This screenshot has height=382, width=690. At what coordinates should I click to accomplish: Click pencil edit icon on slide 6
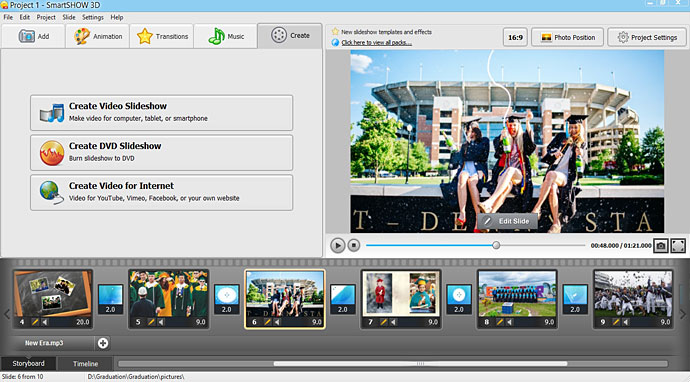click(268, 322)
